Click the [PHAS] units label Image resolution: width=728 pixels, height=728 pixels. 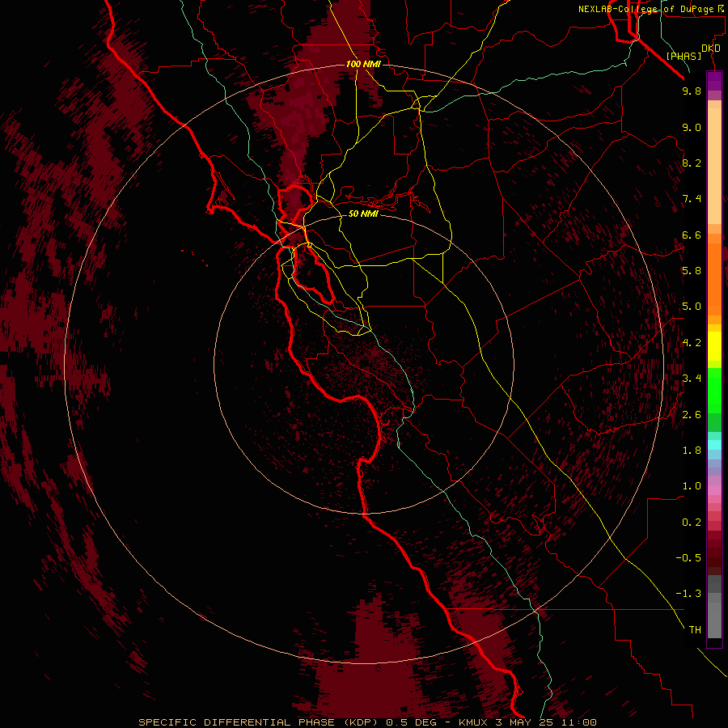tap(684, 57)
